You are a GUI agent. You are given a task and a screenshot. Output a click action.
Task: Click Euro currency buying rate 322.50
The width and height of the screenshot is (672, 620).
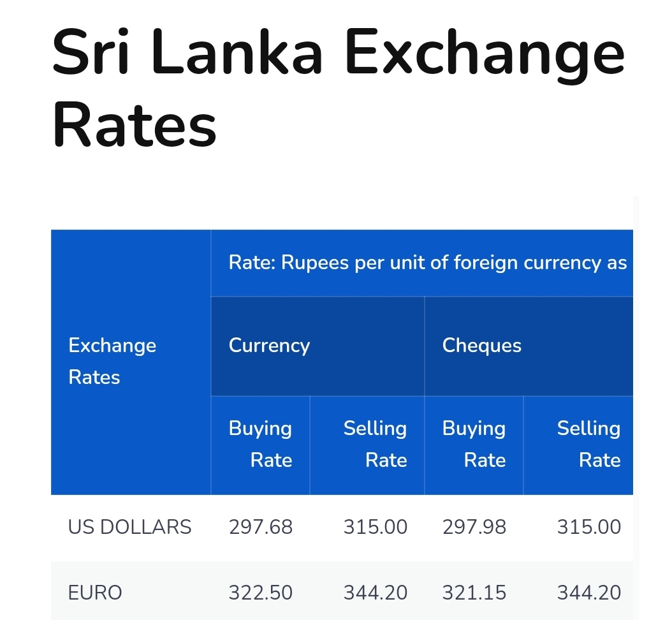261,593
